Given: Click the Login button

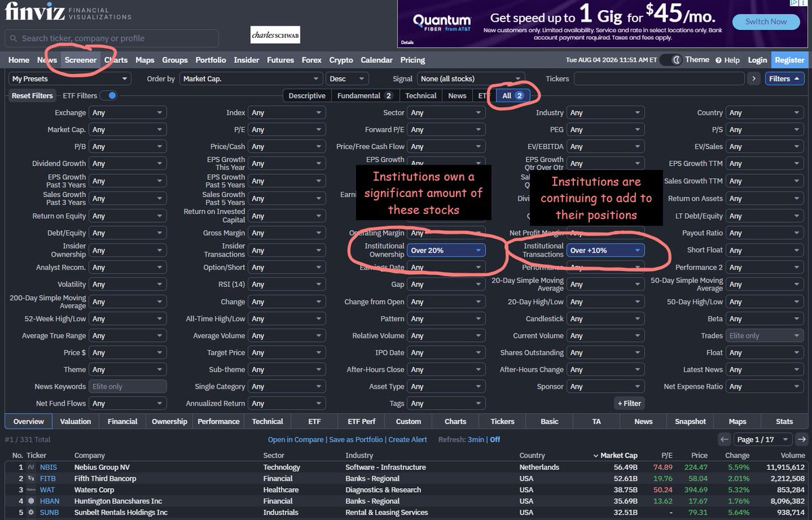Looking at the screenshot, I should pos(757,60).
